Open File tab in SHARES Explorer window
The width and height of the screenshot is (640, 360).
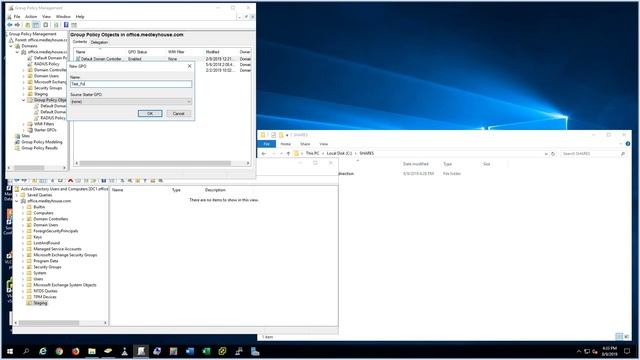(x=267, y=144)
